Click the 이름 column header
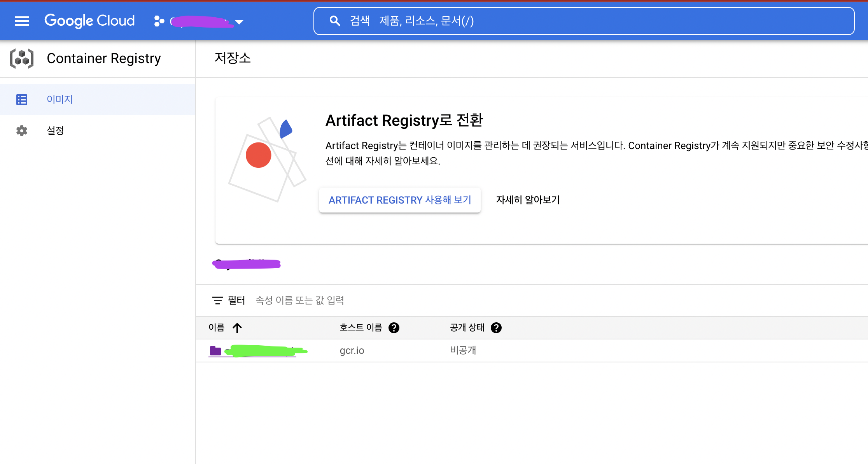Screen dimensions: 868x464 pos(217,328)
